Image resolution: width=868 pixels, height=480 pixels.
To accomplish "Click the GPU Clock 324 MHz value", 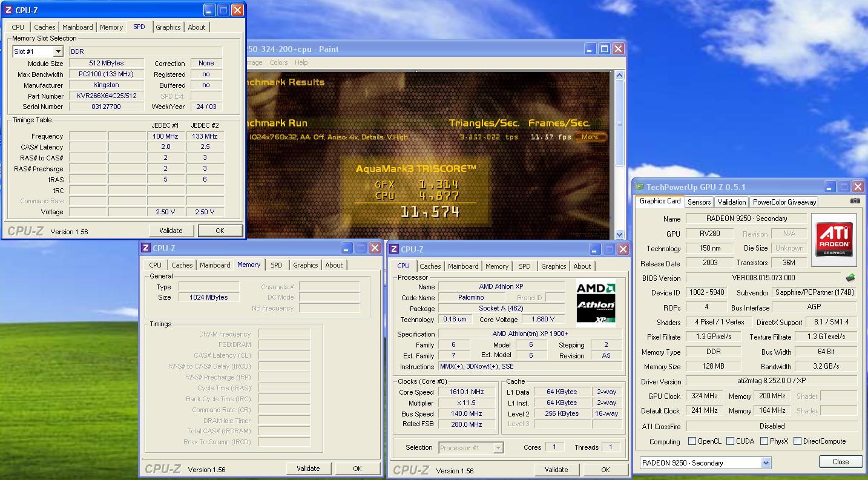I will [x=705, y=396].
